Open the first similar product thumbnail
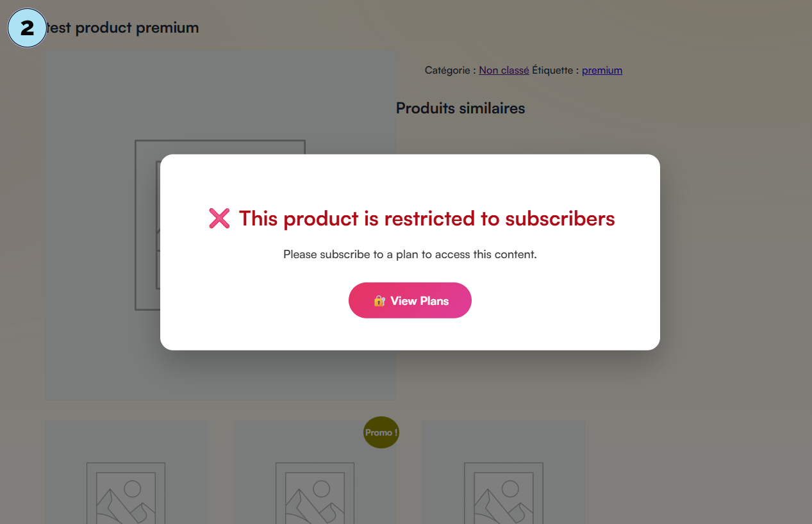The height and width of the screenshot is (524, 812). (x=126, y=480)
